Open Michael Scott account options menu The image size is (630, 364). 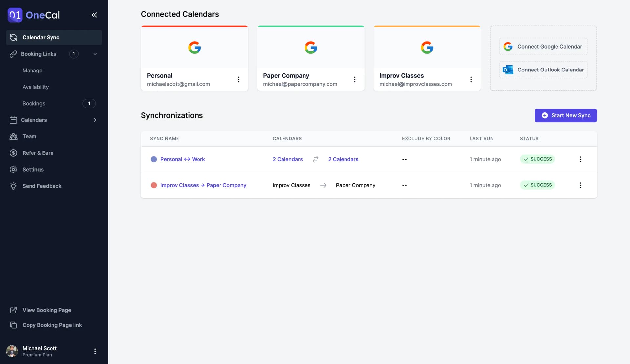[95, 351]
